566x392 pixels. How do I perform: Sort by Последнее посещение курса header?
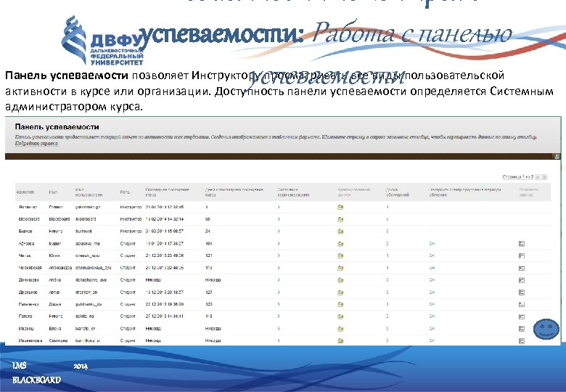tap(168, 192)
